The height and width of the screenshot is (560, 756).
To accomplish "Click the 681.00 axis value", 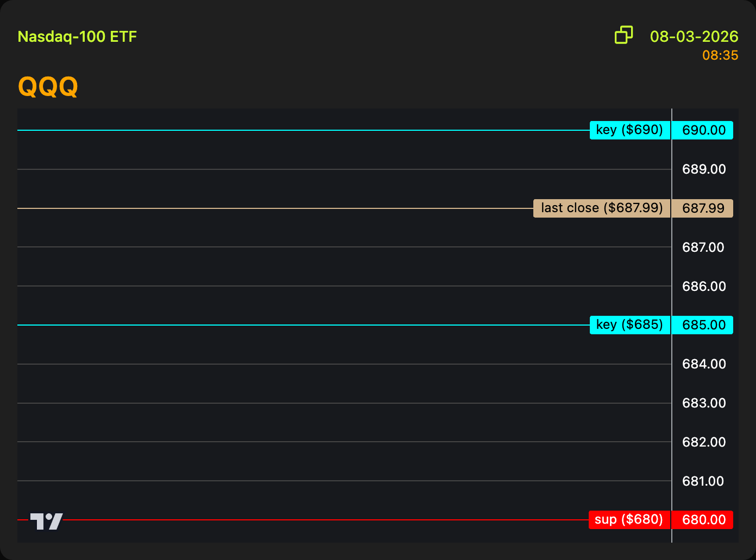I will [x=703, y=481].
